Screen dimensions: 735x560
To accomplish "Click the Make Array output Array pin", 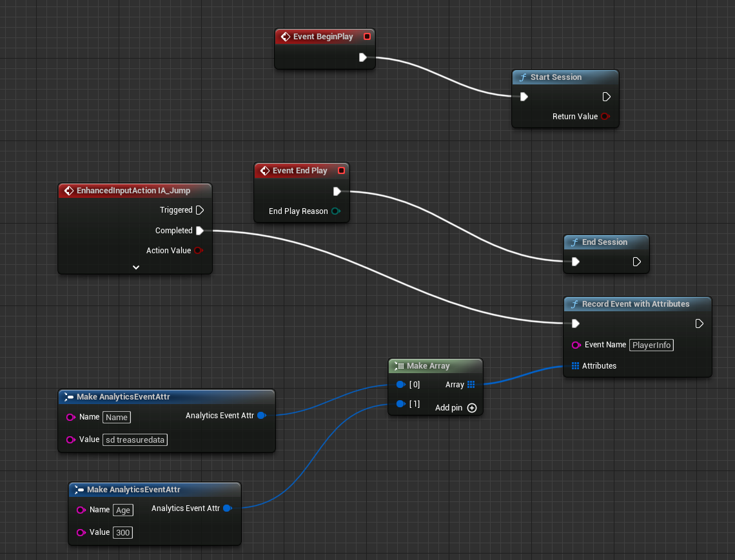I will [471, 385].
